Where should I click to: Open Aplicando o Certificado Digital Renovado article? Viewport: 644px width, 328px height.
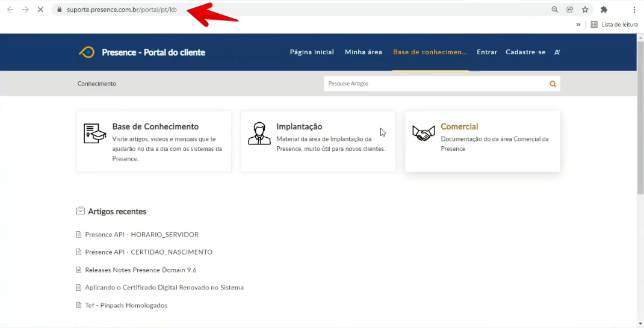[164, 287]
